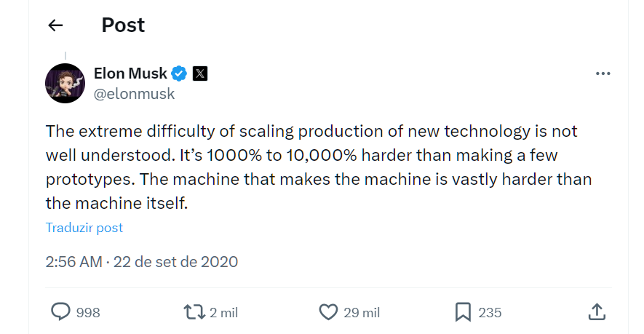Click the 2 mil repost count

click(x=223, y=313)
